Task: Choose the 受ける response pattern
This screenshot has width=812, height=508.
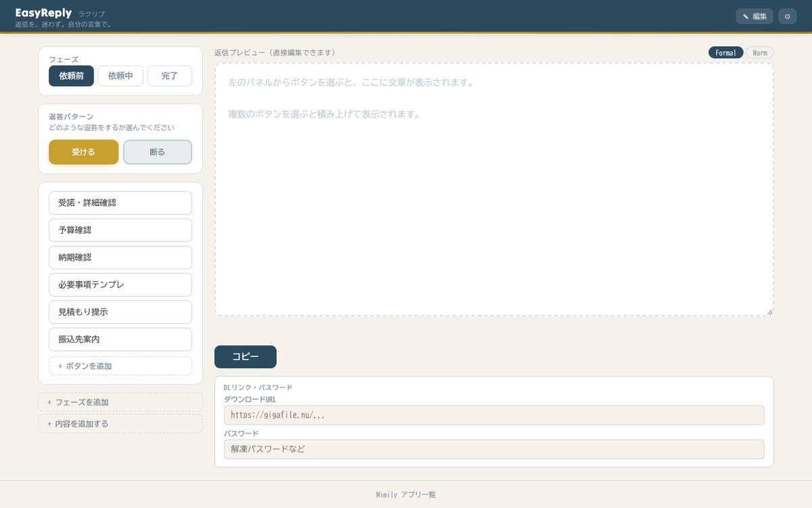Action: [83, 152]
